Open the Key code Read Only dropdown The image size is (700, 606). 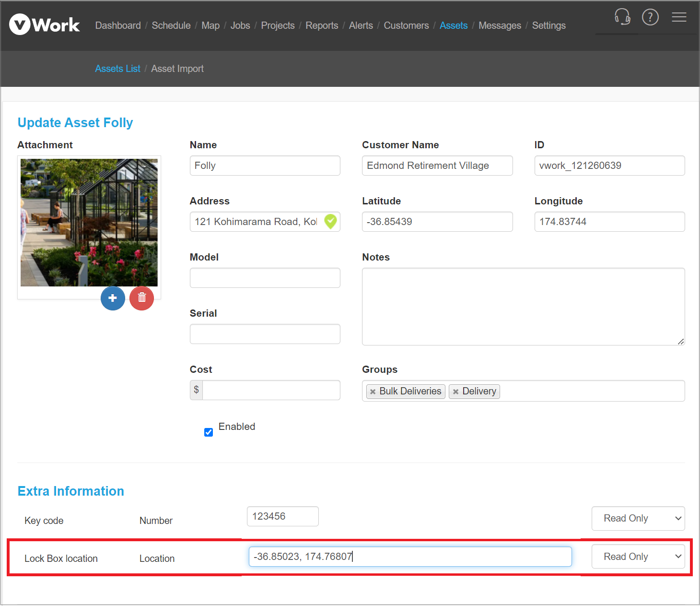tap(638, 518)
